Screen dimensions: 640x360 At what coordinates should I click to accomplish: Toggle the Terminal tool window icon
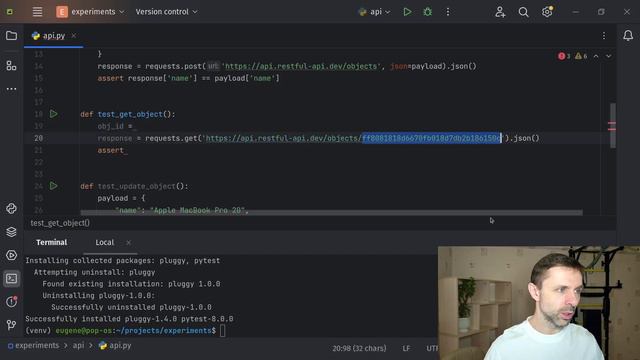click(11, 278)
